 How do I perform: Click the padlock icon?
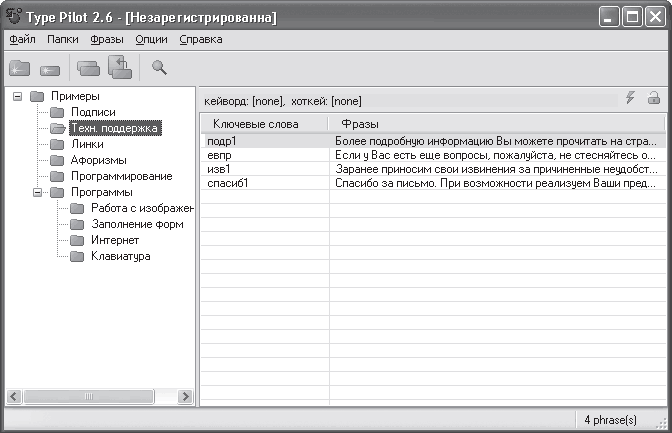[654, 98]
